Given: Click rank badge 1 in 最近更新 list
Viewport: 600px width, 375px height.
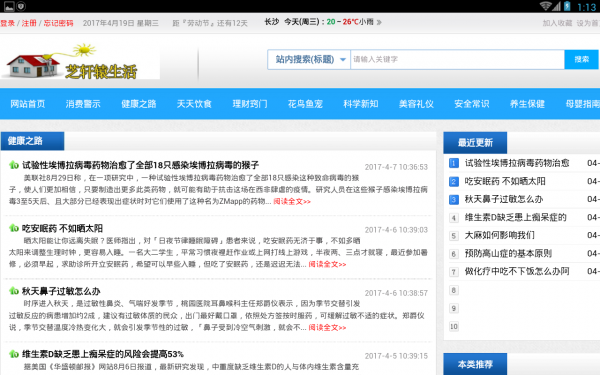Looking at the screenshot, I should tap(453, 163).
